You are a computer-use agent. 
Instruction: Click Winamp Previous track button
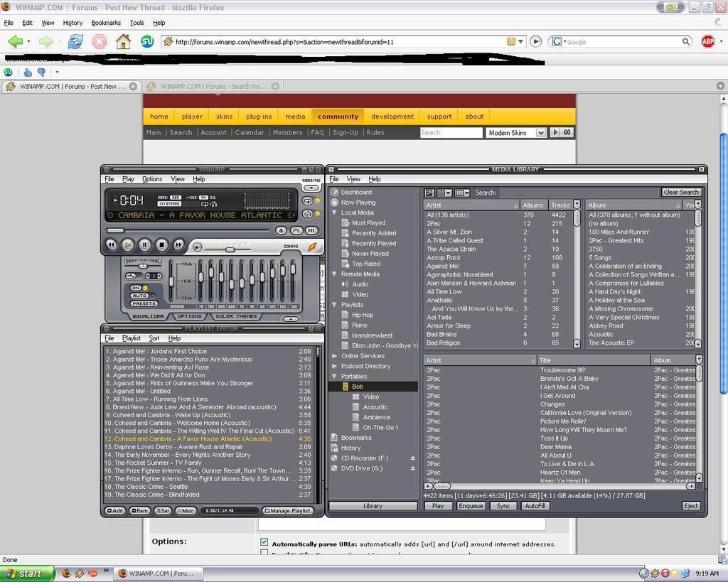click(x=111, y=244)
